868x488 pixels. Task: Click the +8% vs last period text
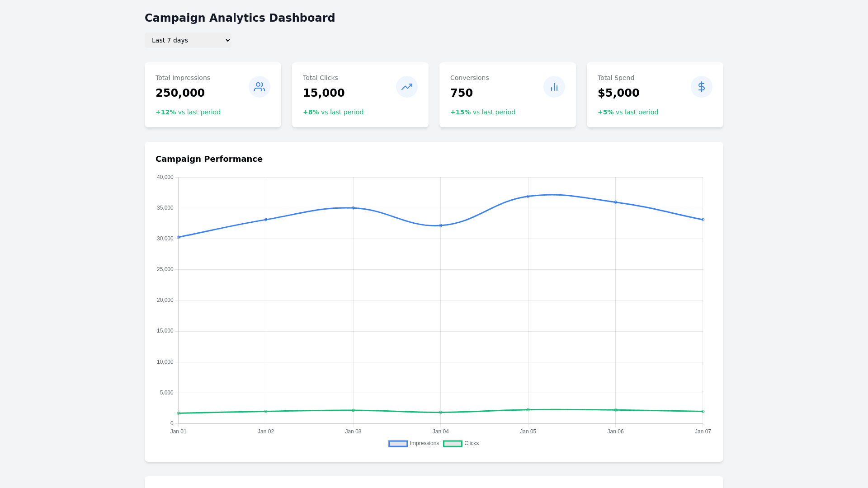(333, 112)
